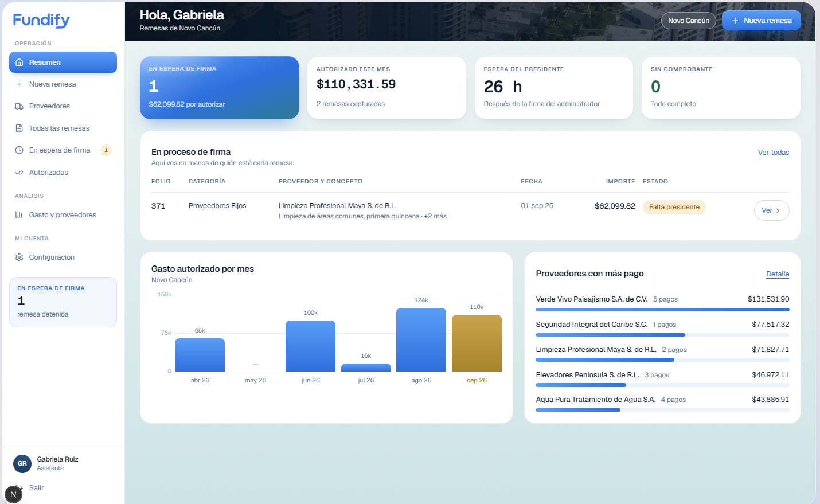Click the Autorizado este mes card
Screen dimensions: 820x504
point(386,88)
